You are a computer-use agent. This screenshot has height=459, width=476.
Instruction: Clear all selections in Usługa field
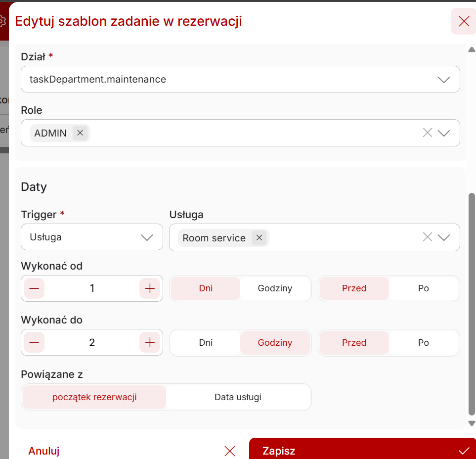428,237
